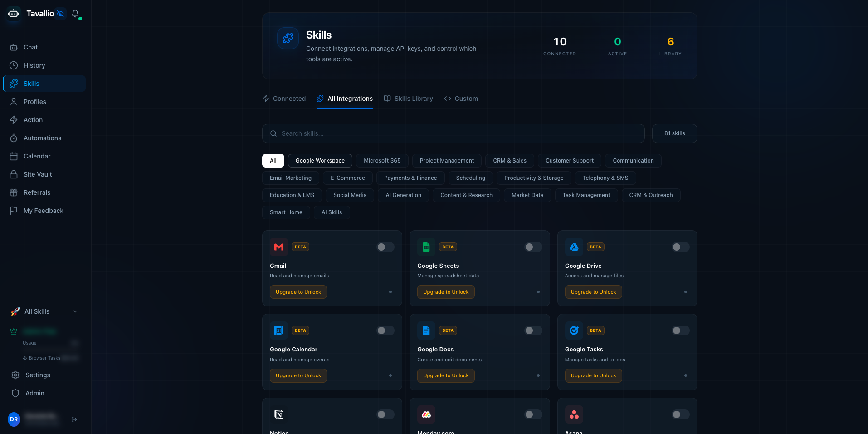
Task: Filter by AI Generation category
Action: tap(404, 195)
